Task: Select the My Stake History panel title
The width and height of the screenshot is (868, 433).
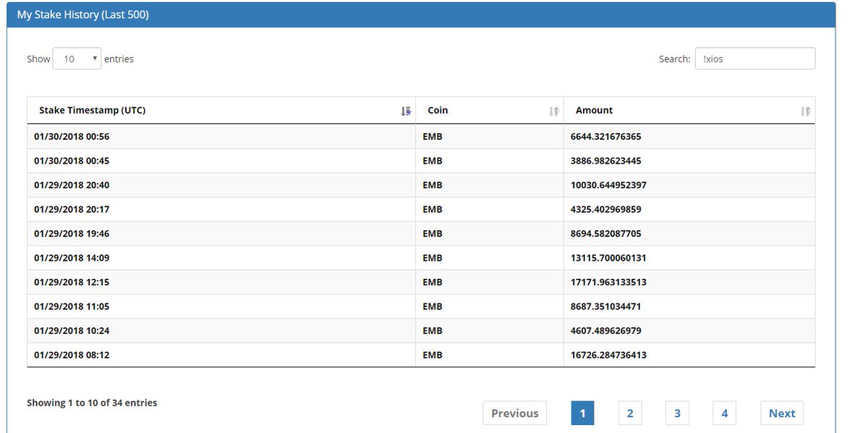Action: click(x=83, y=14)
